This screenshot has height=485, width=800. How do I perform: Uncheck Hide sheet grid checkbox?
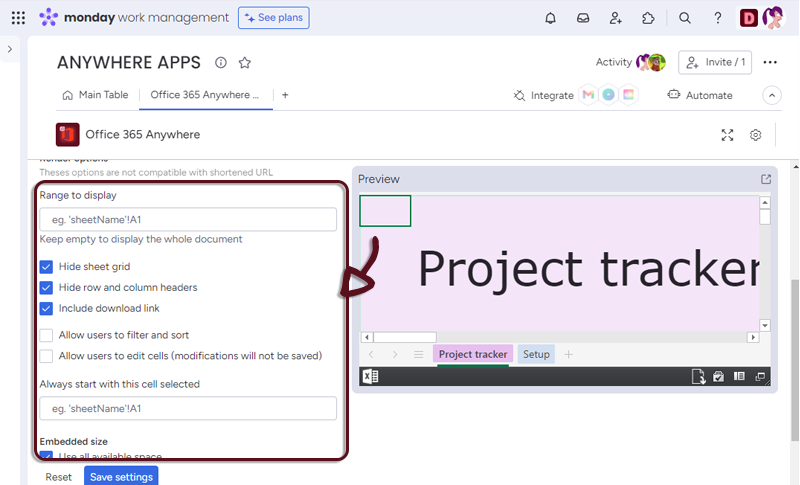tap(46, 267)
